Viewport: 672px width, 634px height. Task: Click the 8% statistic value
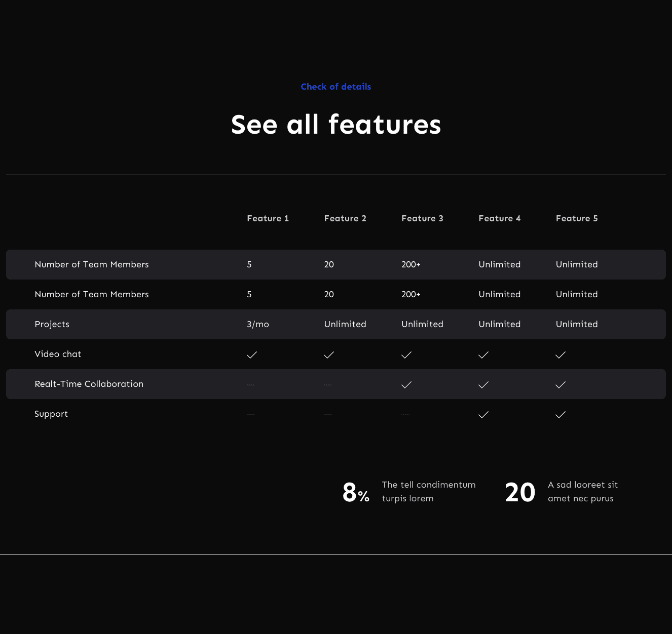coord(355,492)
